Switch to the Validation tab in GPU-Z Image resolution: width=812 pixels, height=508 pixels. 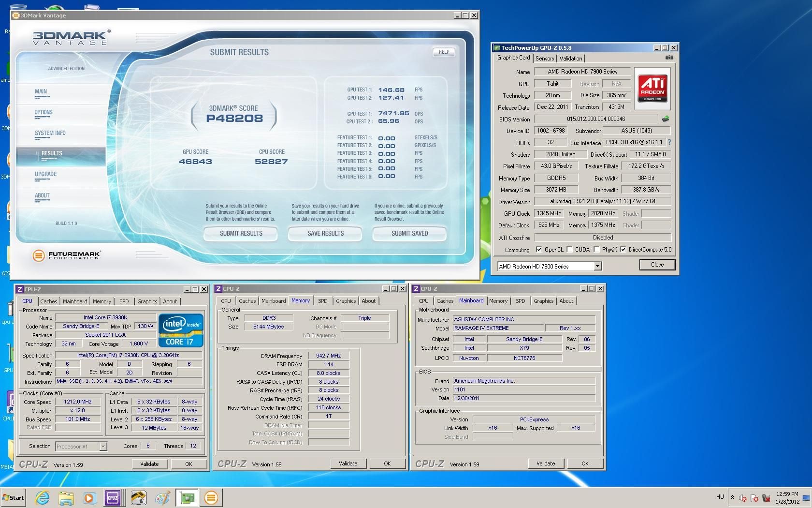(x=571, y=58)
